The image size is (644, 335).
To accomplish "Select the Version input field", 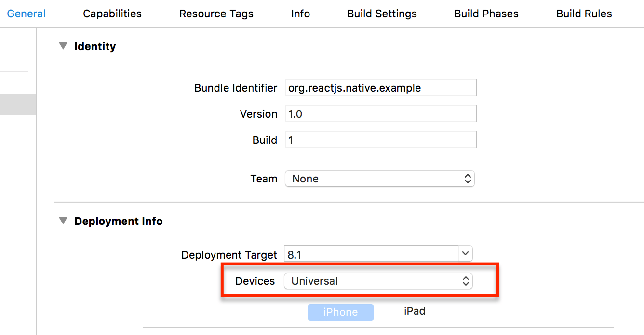I will point(380,113).
